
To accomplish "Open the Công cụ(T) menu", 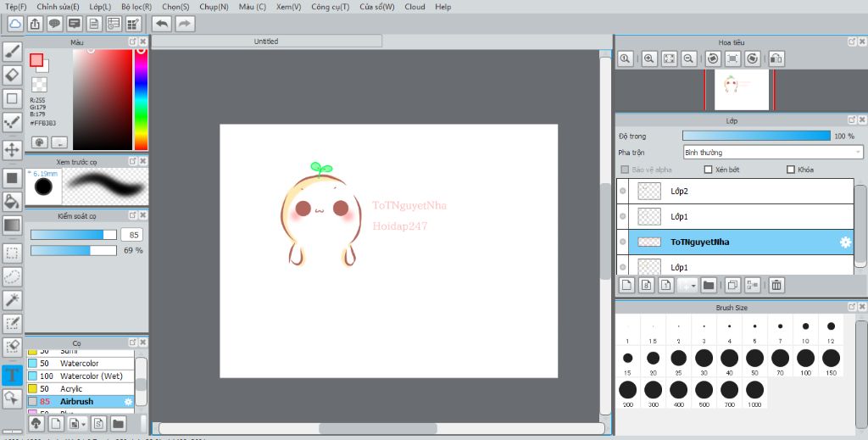I will [x=330, y=7].
